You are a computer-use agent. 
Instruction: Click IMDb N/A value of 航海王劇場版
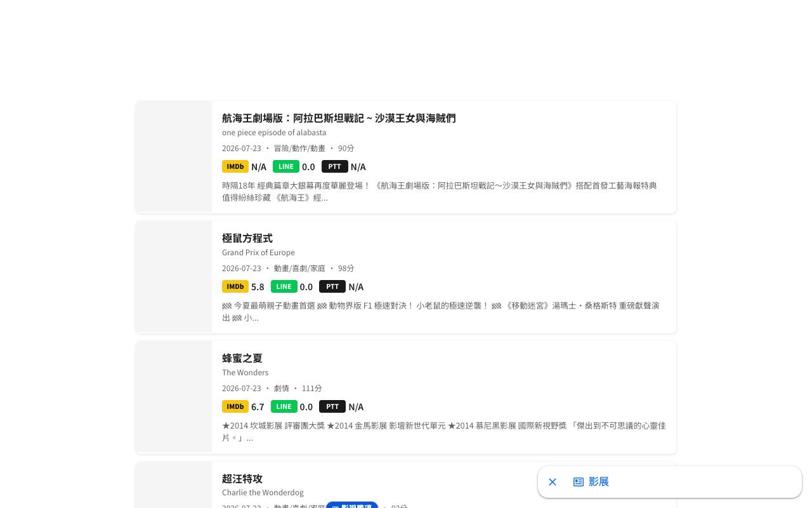point(259,167)
